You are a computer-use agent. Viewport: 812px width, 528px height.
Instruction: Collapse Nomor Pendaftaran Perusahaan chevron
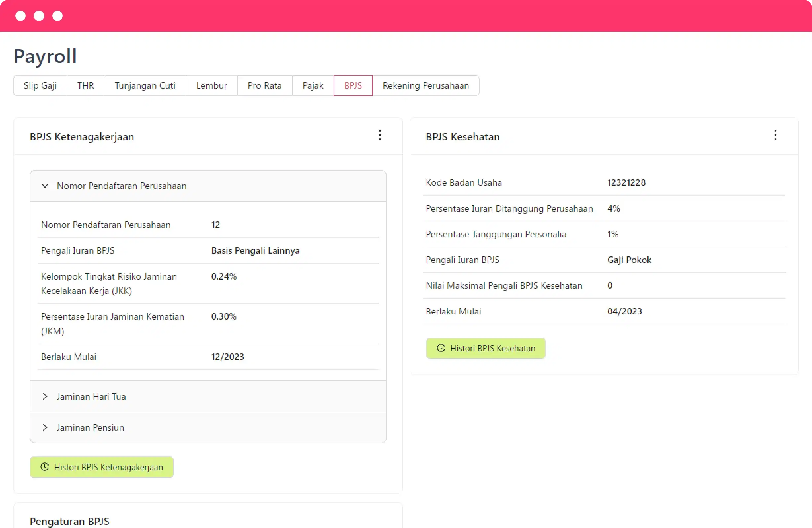45,186
